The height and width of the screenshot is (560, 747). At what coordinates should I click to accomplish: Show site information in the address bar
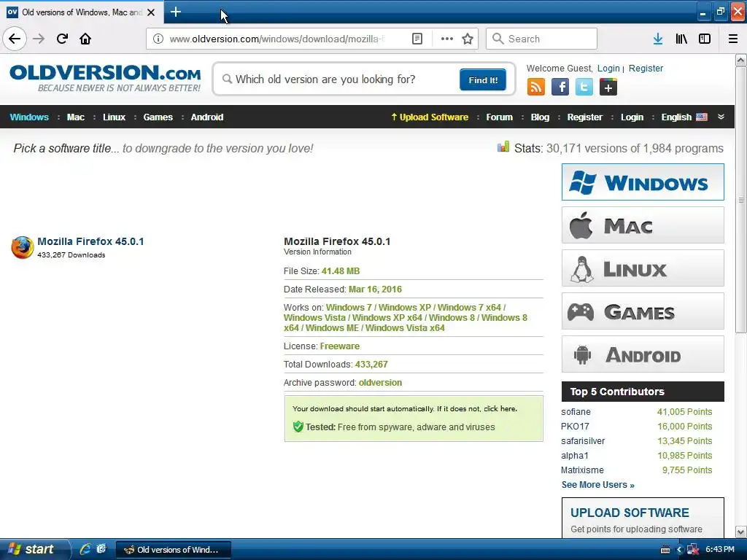click(158, 39)
